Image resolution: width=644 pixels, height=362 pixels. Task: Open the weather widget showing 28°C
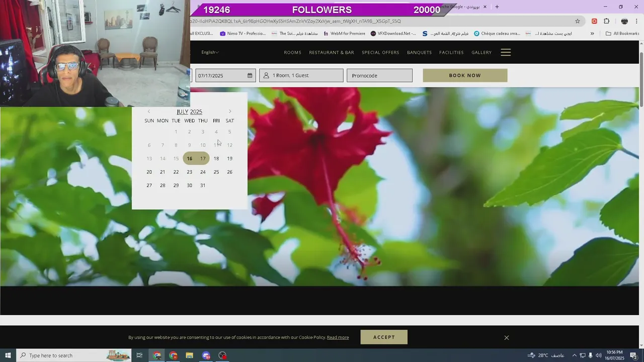545,355
